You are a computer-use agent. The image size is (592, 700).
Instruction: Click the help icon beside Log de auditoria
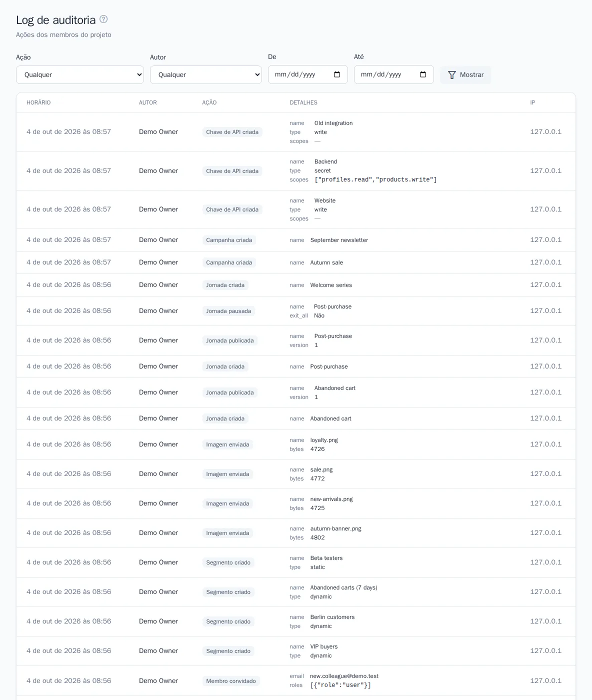[103, 19]
